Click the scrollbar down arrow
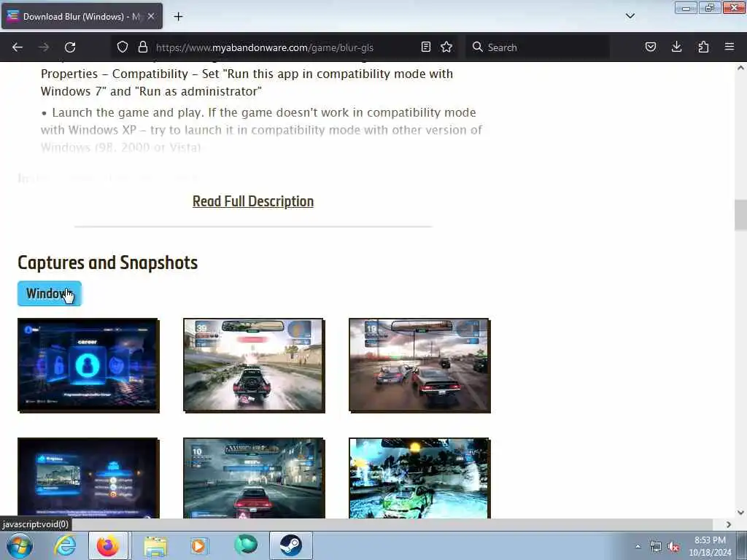Image resolution: width=747 pixels, height=560 pixels. tap(740, 513)
